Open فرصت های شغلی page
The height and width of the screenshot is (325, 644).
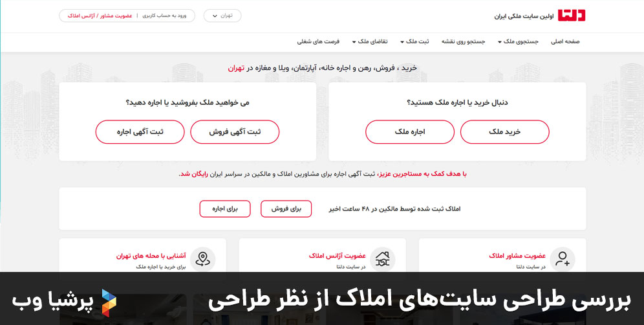pyautogui.click(x=318, y=41)
